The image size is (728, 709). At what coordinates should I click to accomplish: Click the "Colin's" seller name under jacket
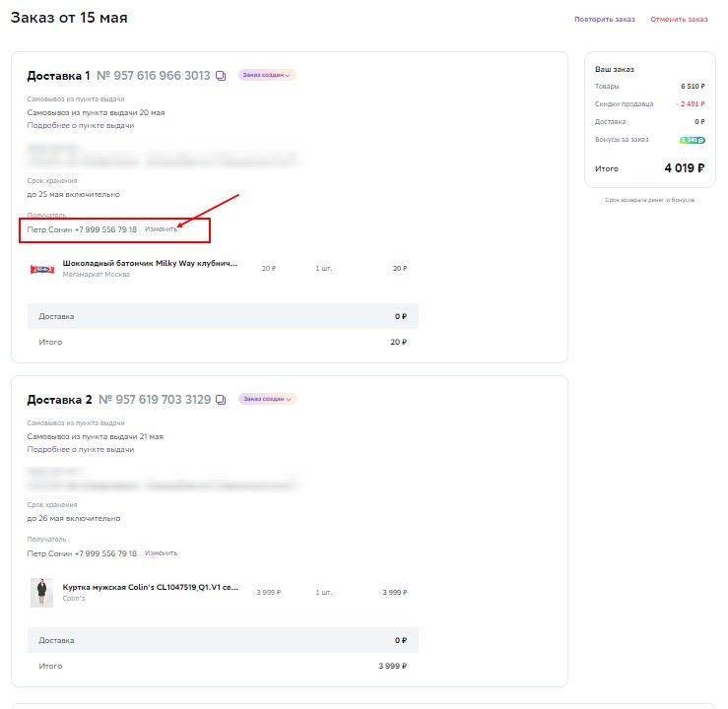point(74,599)
